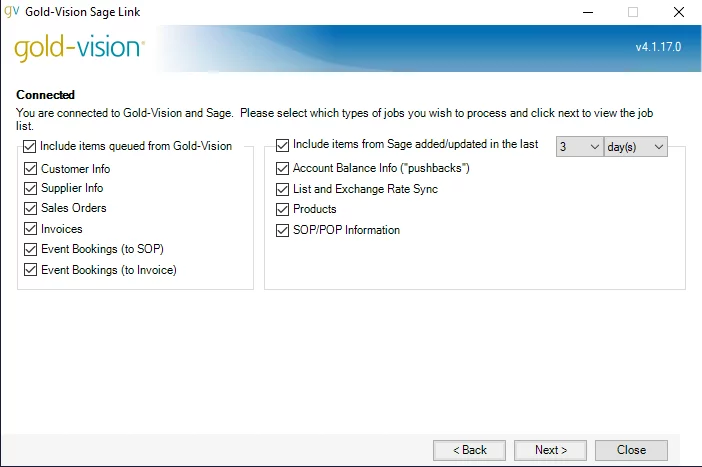Minimize the Gold-Vision Sage Link window
Viewport: 702px width, 467px height.
pos(588,12)
